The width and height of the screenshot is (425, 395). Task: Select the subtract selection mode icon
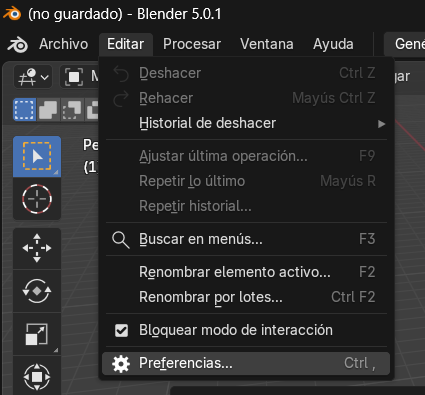72,110
